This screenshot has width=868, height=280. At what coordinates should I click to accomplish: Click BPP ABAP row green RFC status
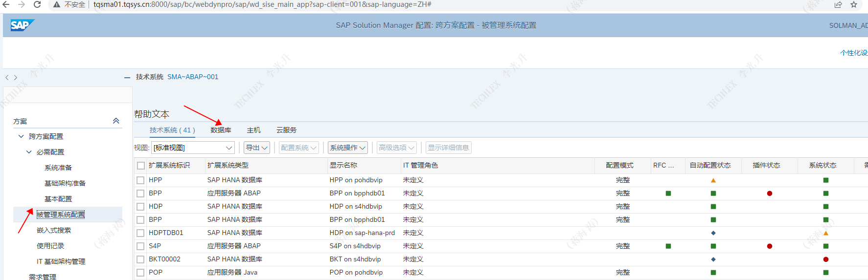(668, 194)
